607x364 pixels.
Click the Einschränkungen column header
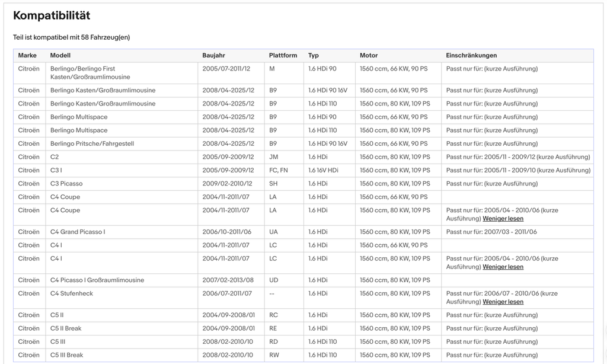(471, 55)
